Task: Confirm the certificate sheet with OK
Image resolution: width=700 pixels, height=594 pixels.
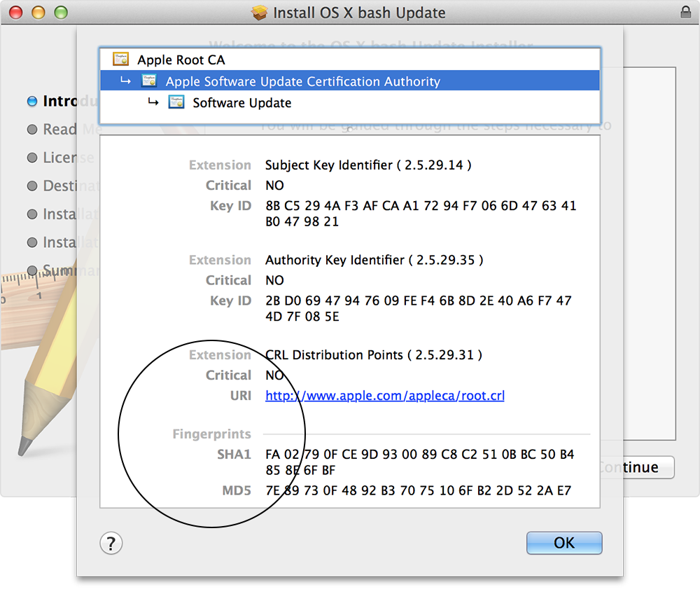Action: (x=564, y=543)
